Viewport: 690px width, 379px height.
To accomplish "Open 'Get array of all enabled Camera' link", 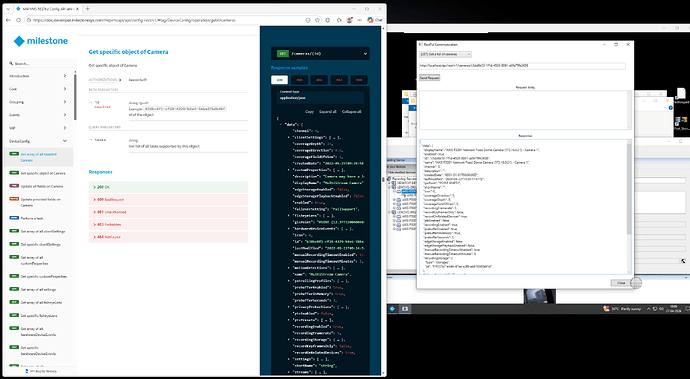I will point(39,157).
